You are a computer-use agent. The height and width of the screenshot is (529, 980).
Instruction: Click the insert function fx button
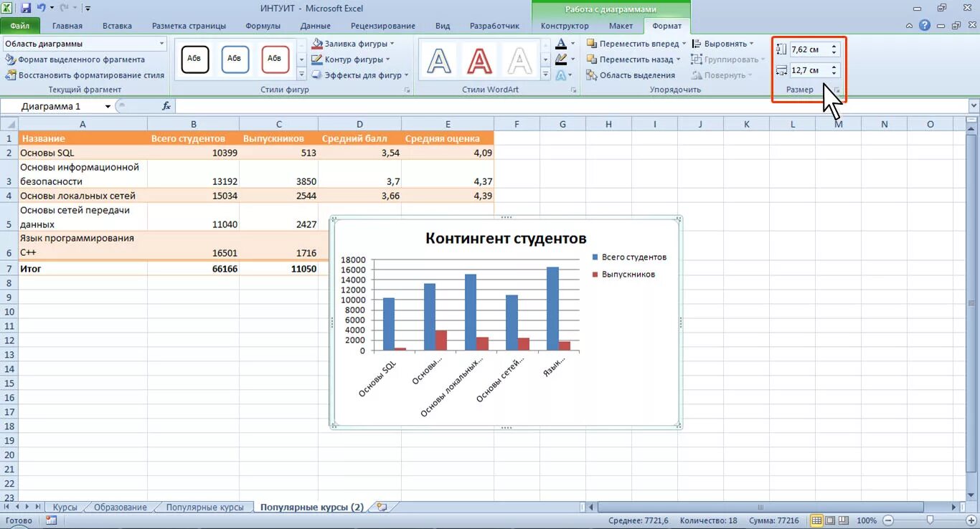coord(166,106)
